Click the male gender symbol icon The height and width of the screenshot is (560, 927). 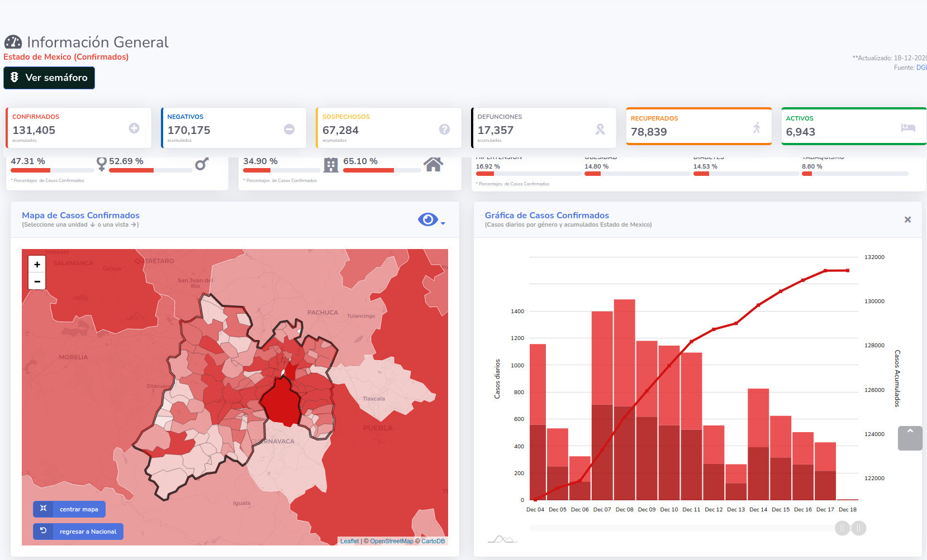tap(202, 164)
